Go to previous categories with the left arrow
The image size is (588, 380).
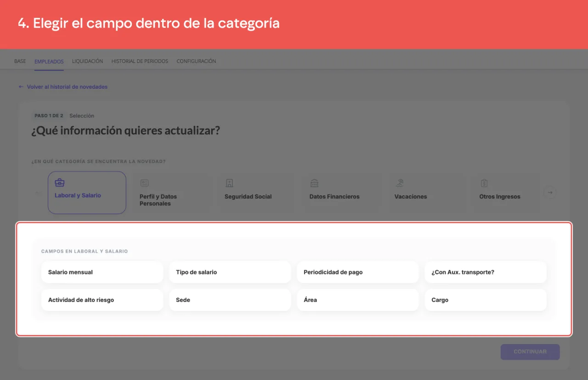click(x=39, y=193)
